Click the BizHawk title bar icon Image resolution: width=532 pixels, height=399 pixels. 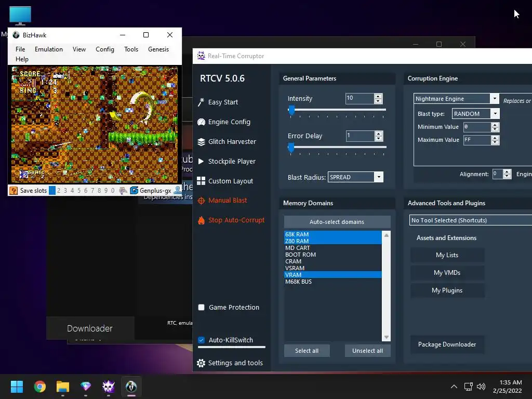click(16, 35)
